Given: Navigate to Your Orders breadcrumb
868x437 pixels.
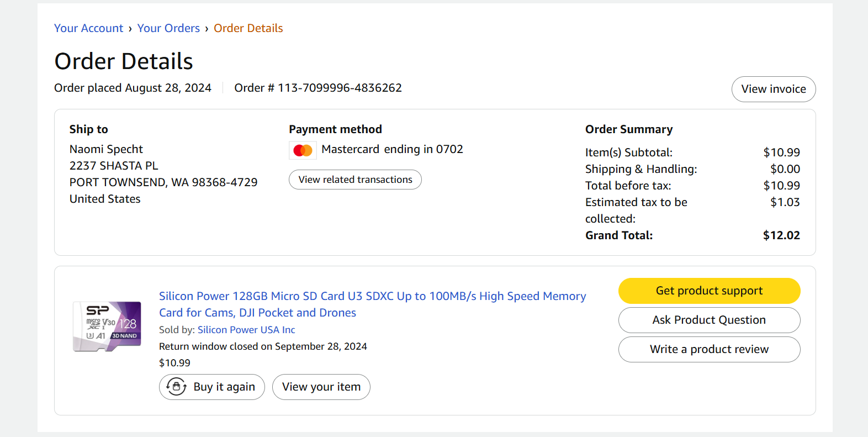Looking at the screenshot, I should point(168,28).
